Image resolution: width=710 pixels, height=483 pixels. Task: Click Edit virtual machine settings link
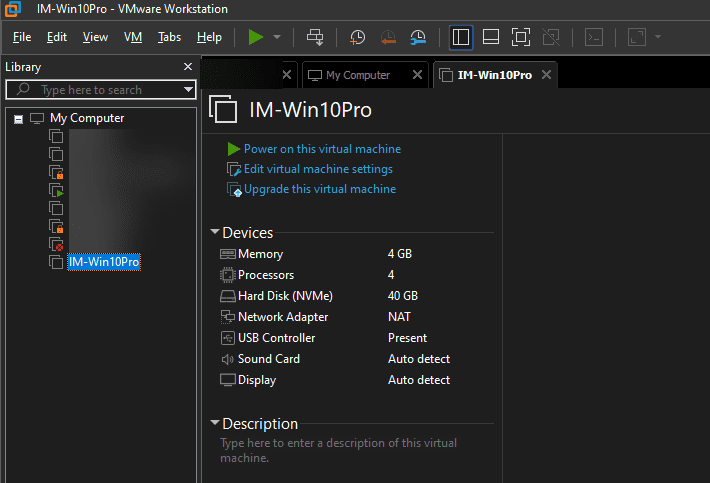(x=318, y=169)
